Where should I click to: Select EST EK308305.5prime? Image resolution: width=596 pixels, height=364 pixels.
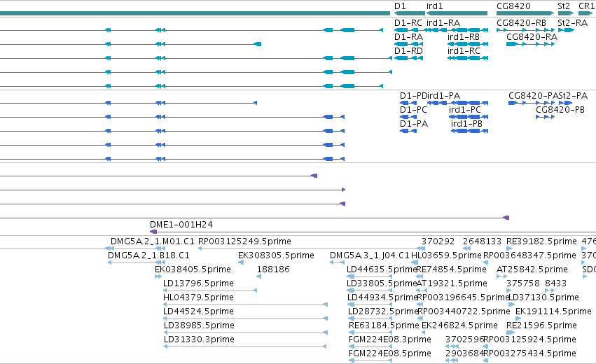click(x=277, y=255)
